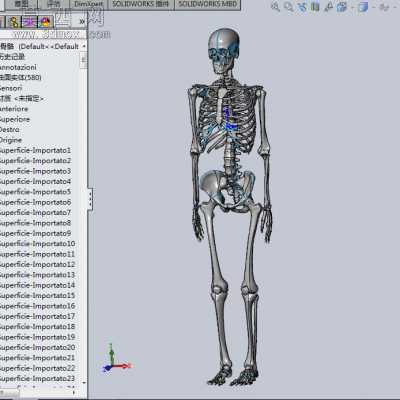
Task: Select Superficie-Importato22 feature
Action: pos(37,368)
